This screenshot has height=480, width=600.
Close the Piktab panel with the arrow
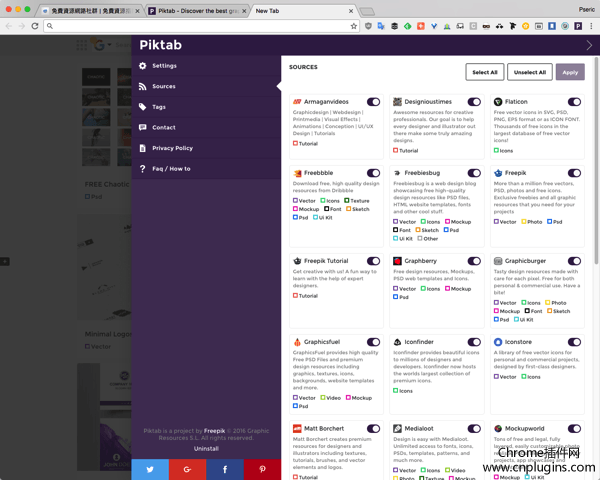click(589, 46)
